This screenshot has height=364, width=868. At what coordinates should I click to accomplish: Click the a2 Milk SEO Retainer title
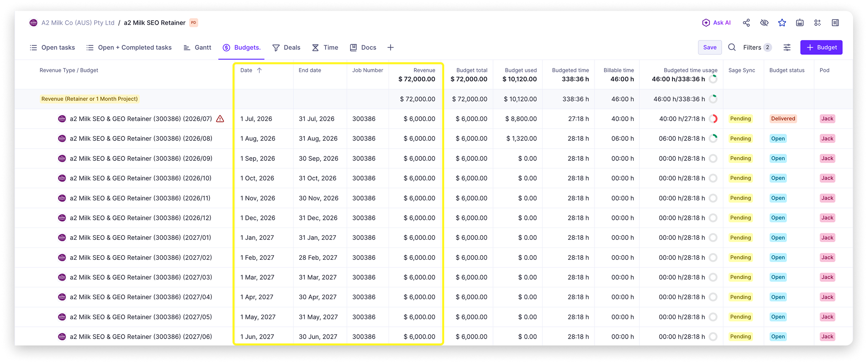coord(154,23)
